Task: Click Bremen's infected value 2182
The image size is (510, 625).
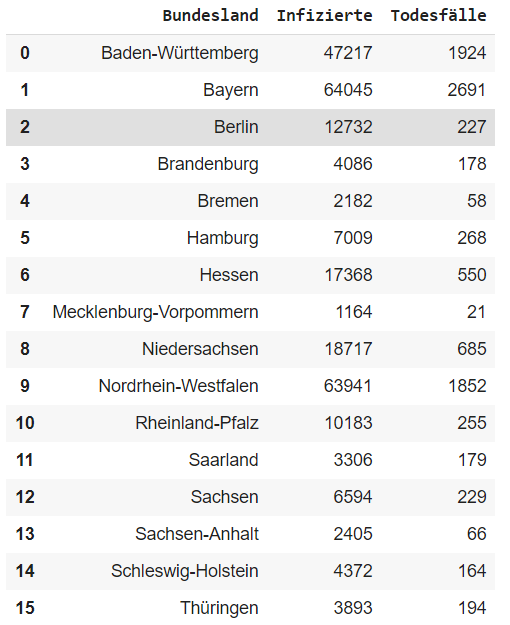Action: point(352,201)
